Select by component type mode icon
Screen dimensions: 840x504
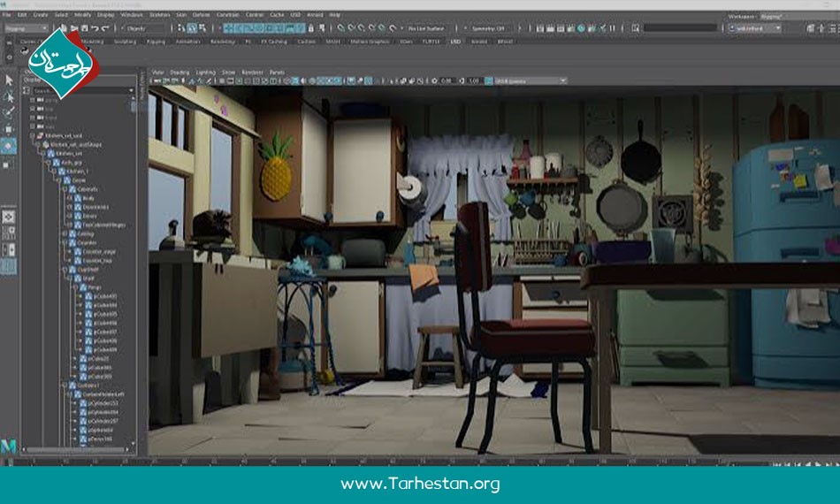point(202,27)
